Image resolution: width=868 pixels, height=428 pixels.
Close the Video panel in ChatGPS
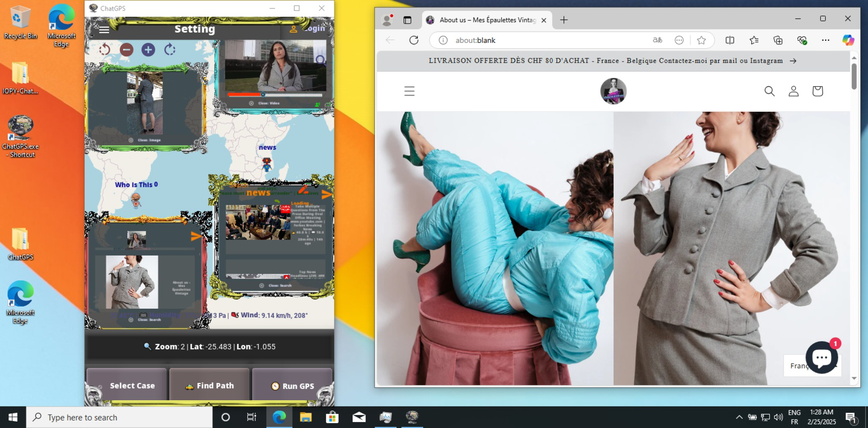tap(264, 103)
